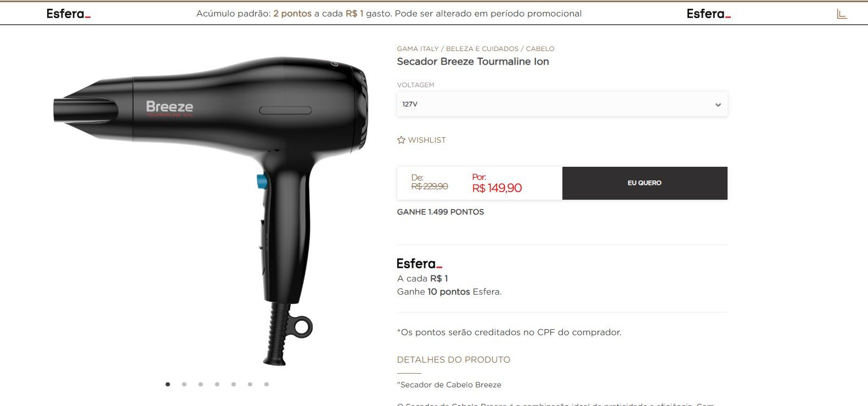Click the Wishlist star icon
The width and height of the screenshot is (868, 406).
pos(401,140)
